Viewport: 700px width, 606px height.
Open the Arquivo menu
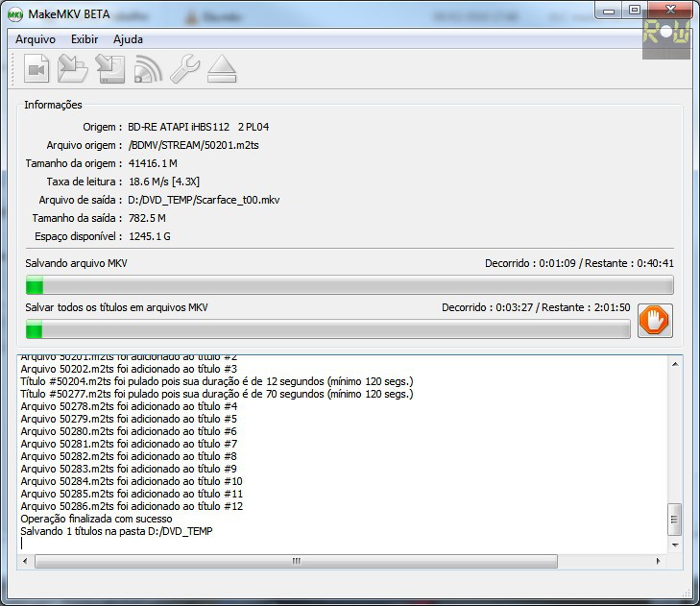point(36,39)
